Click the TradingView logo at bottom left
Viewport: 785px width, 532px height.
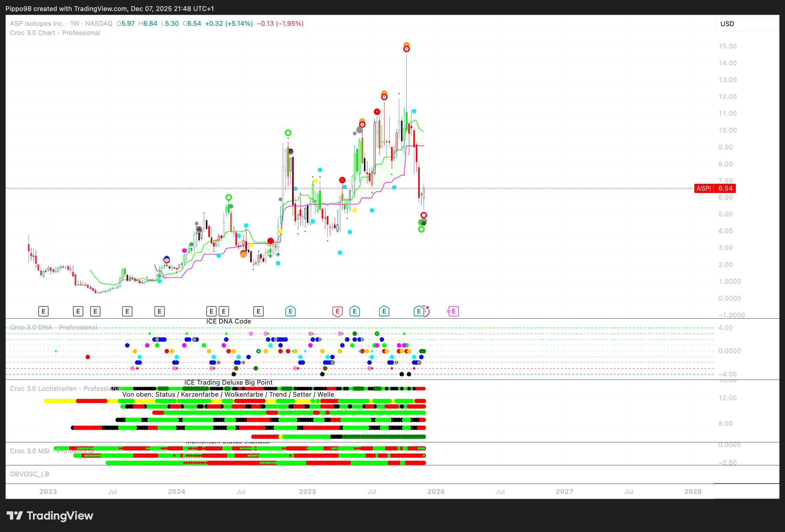coord(50,516)
